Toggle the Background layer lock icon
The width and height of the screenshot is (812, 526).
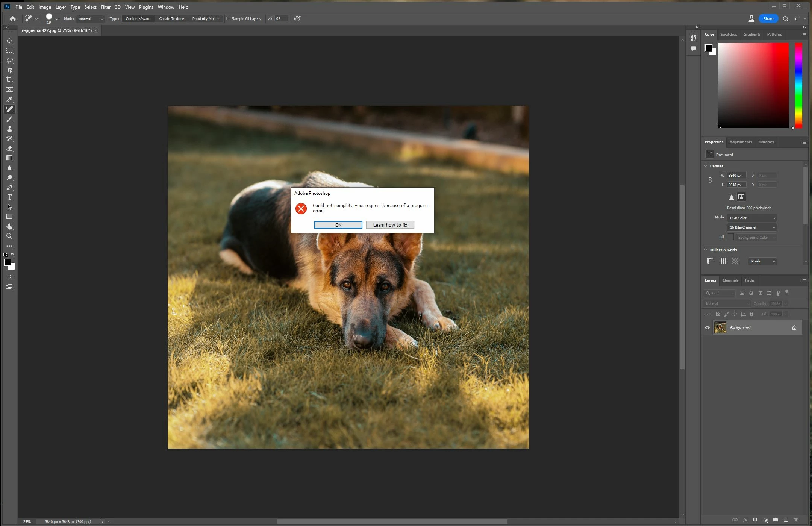(794, 327)
